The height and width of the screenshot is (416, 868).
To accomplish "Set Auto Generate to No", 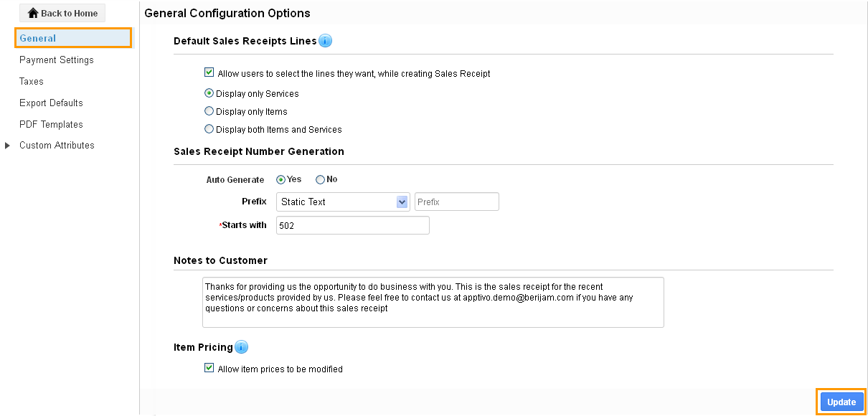I will (320, 179).
